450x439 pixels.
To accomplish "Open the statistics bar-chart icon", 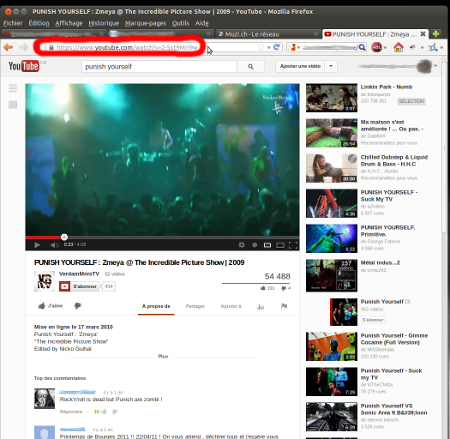I will 260,307.
